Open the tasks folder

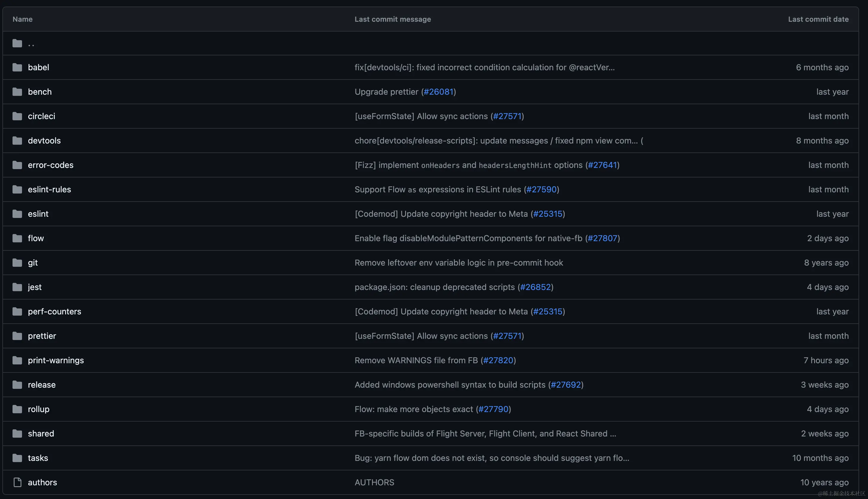pos(38,458)
